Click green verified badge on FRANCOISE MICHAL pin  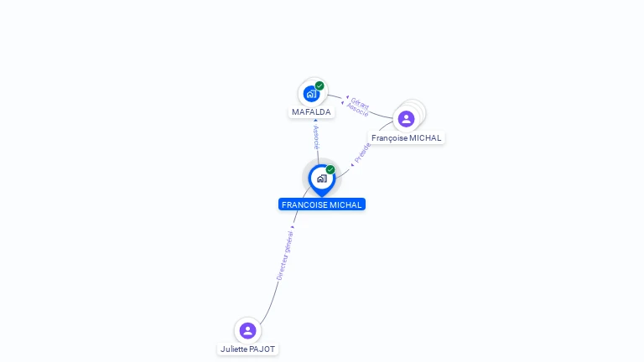tap(330, 169)
